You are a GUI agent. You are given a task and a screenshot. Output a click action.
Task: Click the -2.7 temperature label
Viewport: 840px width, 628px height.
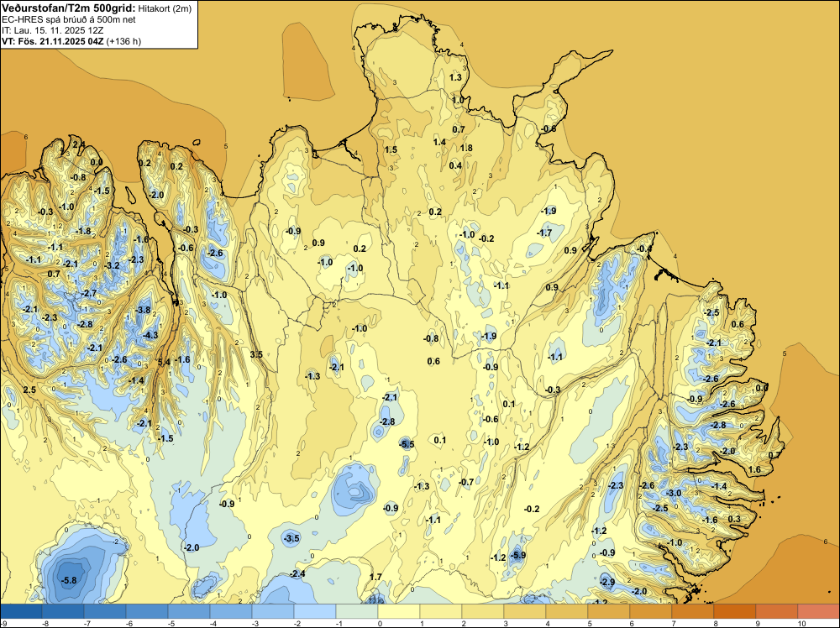pos(89,293)
